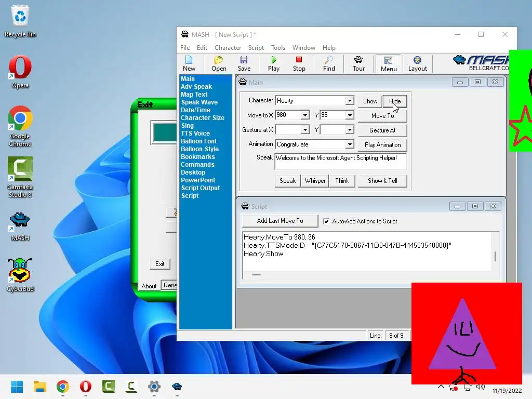532x399 pixels.
Task: Click the Play Animation button
Action: 382,145
